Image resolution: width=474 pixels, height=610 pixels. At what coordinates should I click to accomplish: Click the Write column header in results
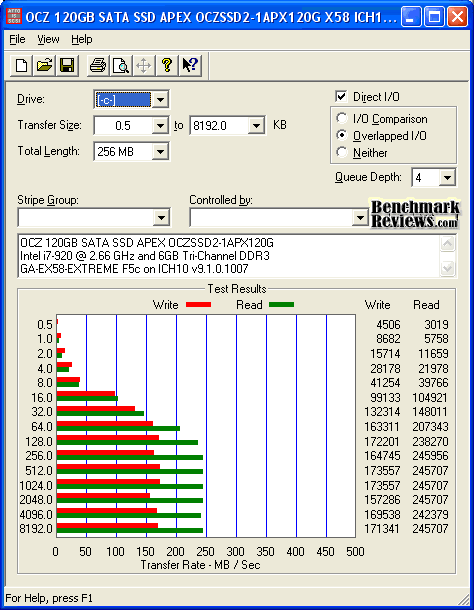[377, 305]
